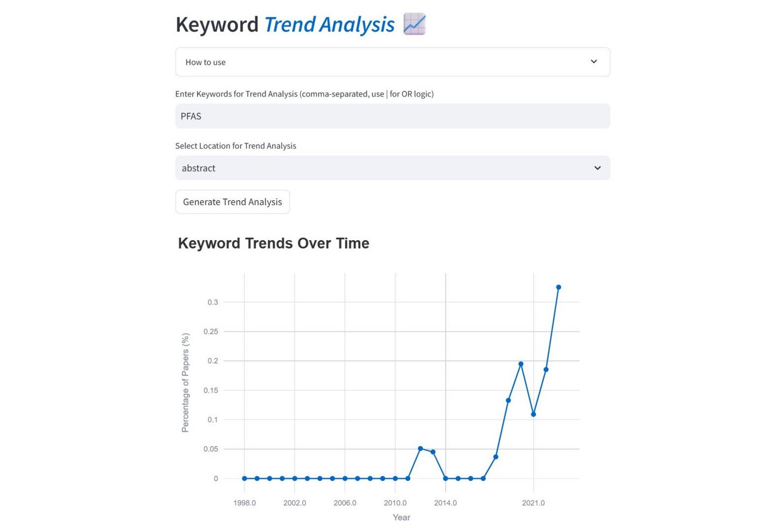The width and height of the screenshot is (777, 532).
Task: Click the 0.3 gridline label on y-axis
Action: click(x=214, y=302)
